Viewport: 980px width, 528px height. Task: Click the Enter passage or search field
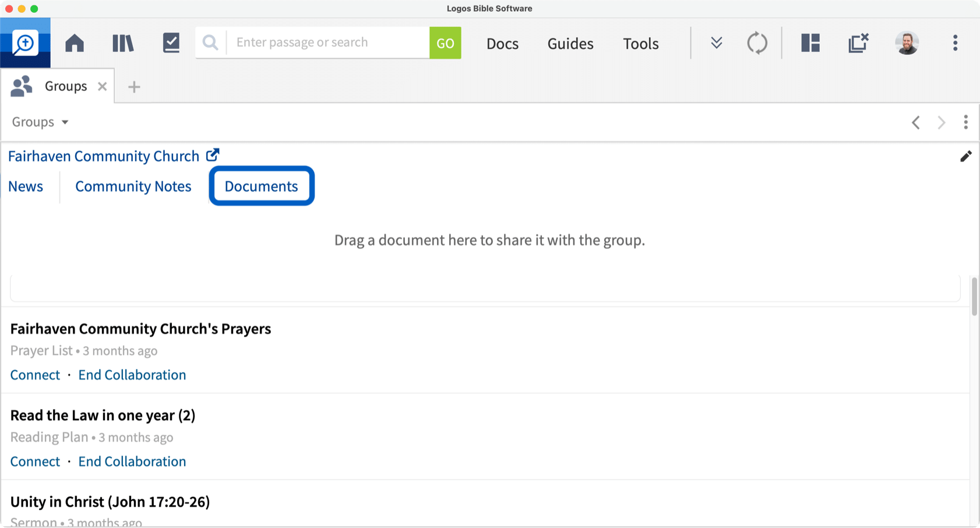[328, 43]
